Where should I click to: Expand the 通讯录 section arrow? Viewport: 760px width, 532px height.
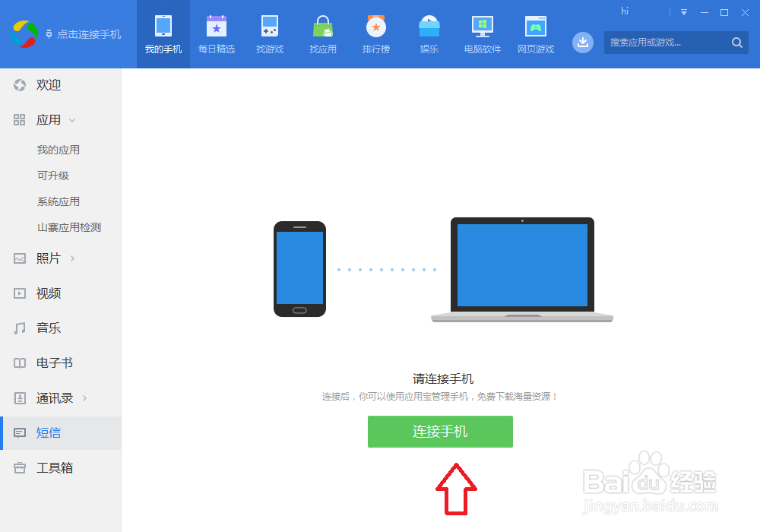[x=85, y=398]
